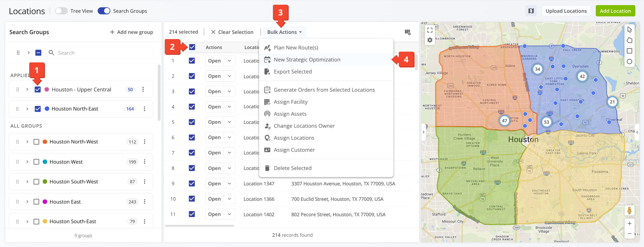This screenshot has height=247, width=644.
Task: Click the 47 location cluster on map
Action: tap(504, 121)
